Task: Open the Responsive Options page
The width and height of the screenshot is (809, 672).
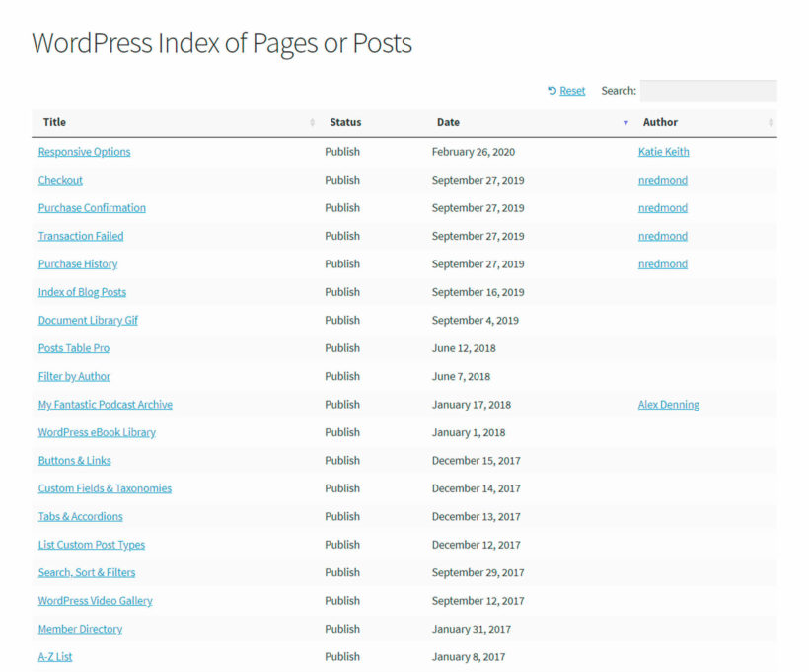Action: pyautogui.click(x=83, y=151)
